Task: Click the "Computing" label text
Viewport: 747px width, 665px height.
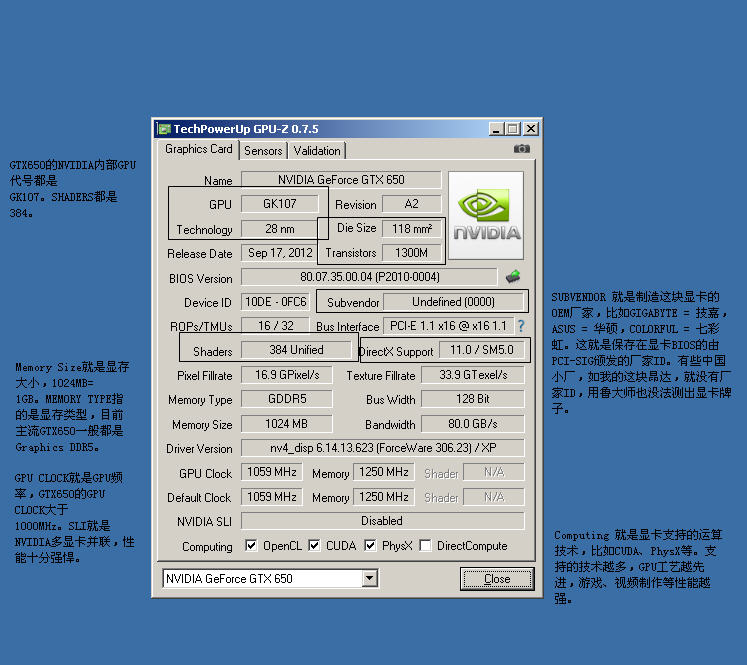Action: 207,547
